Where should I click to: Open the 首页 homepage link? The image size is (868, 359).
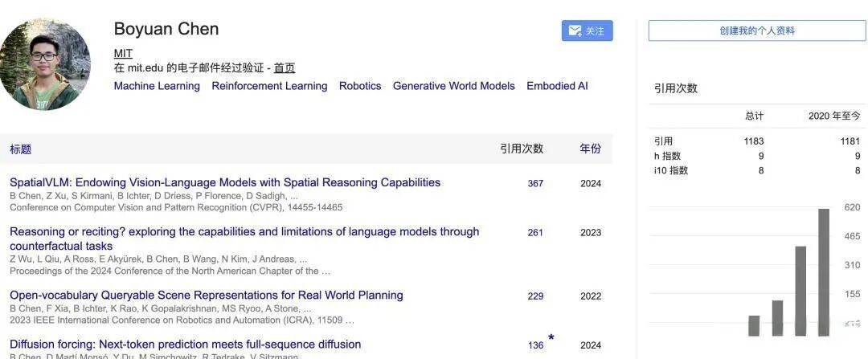[x=284, y=68]
